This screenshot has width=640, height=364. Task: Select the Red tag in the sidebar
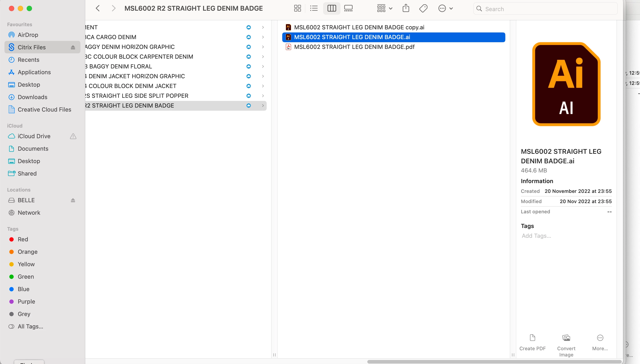pyautogui.click(x=23, y=239)
